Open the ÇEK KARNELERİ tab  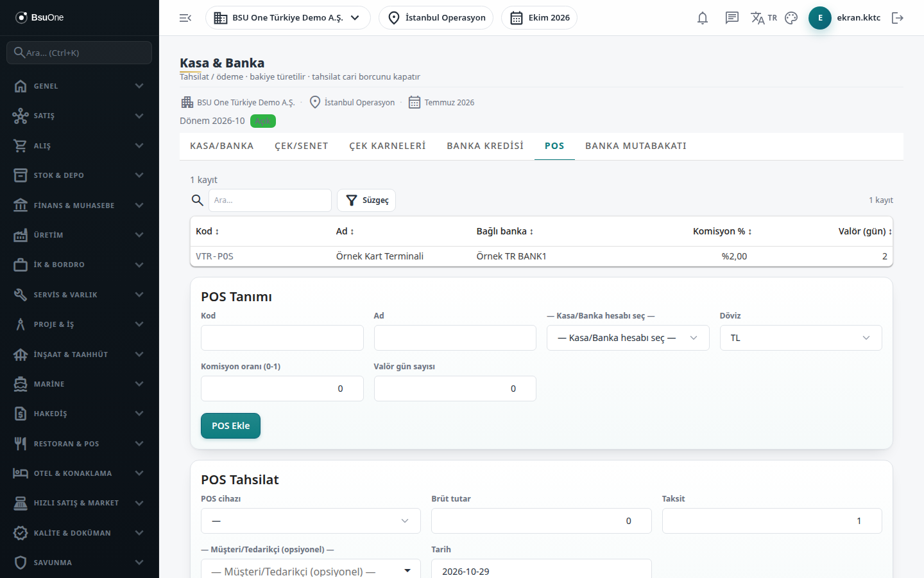[388, 146]
